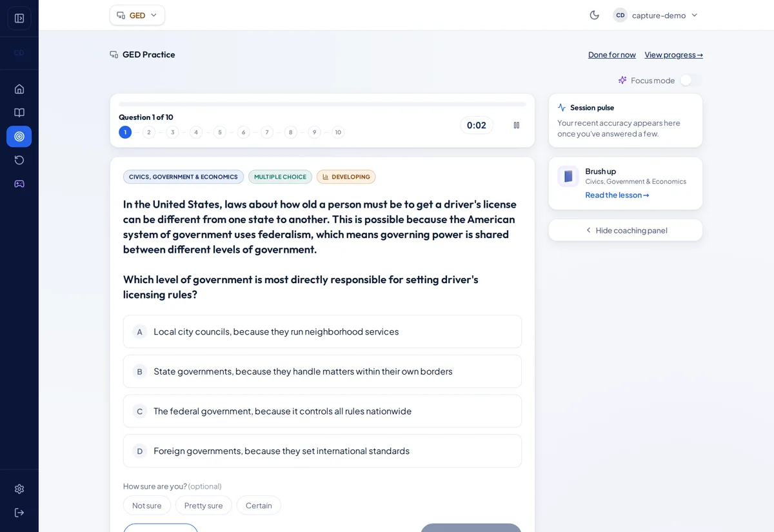Choose the Pretty sure confidence option
Screen dimensions: 774x532
204,506
